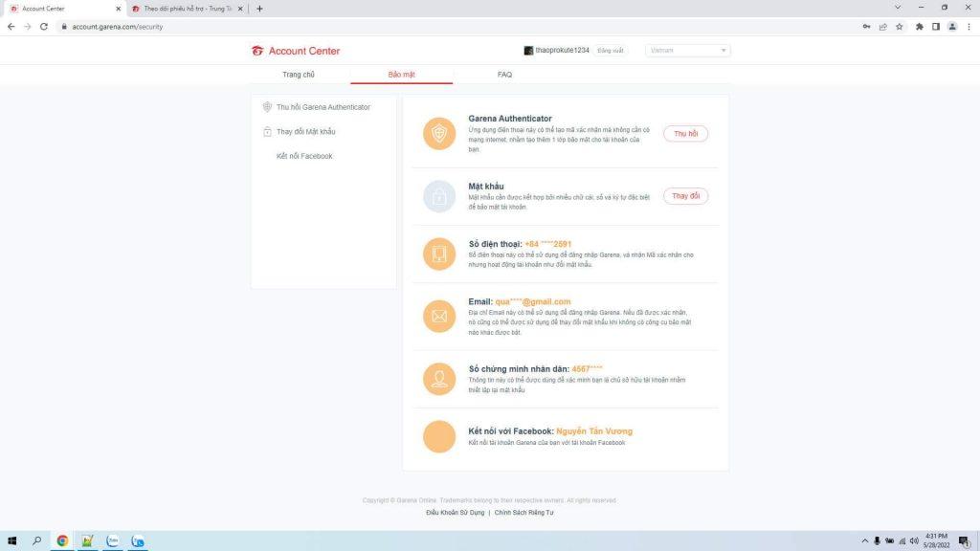Screen dimensions: 980x551
Task: Click the Garena logo in header
Action: click(257, 51)
